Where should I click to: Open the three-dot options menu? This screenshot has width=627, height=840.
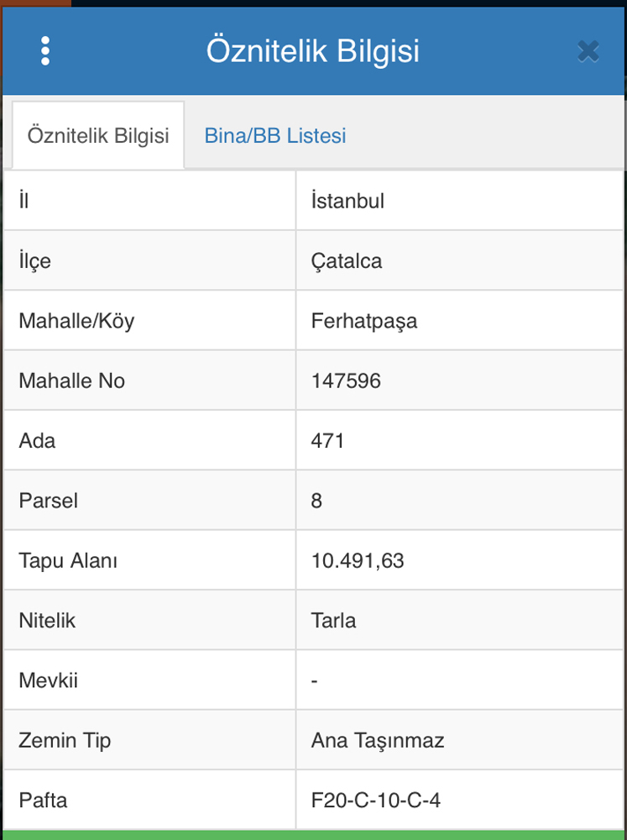(x=45, y=51)
